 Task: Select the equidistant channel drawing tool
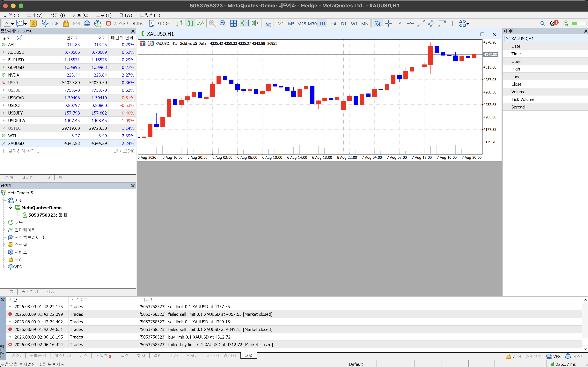pos(431,24)
